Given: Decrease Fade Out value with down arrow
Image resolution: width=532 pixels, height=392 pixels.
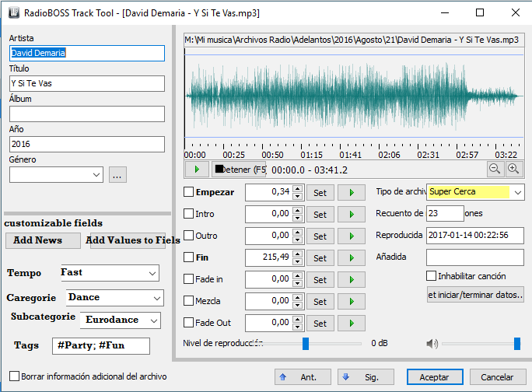Looking at the screenshot, I should coord(298,327).
